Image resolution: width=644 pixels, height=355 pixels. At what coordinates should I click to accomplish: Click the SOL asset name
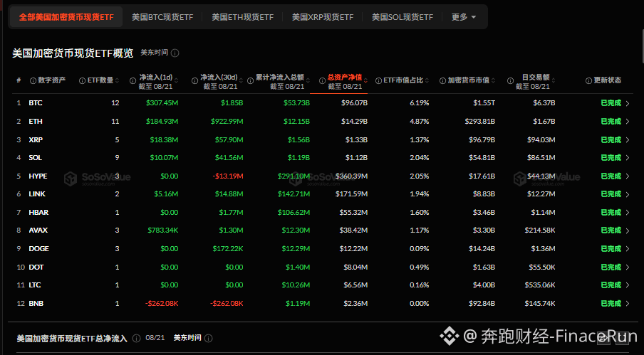36,158
